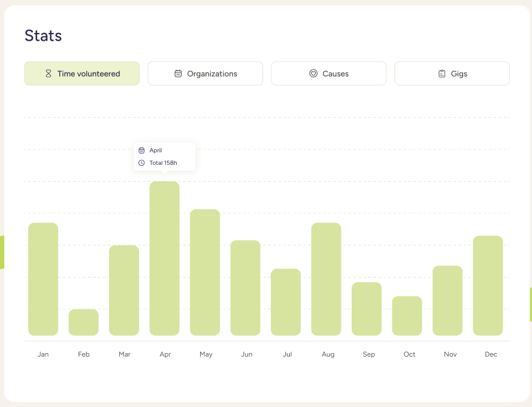532x407 pixels.
Task: Switch to the Organizations tab
Action: click(x=205, y=74)
